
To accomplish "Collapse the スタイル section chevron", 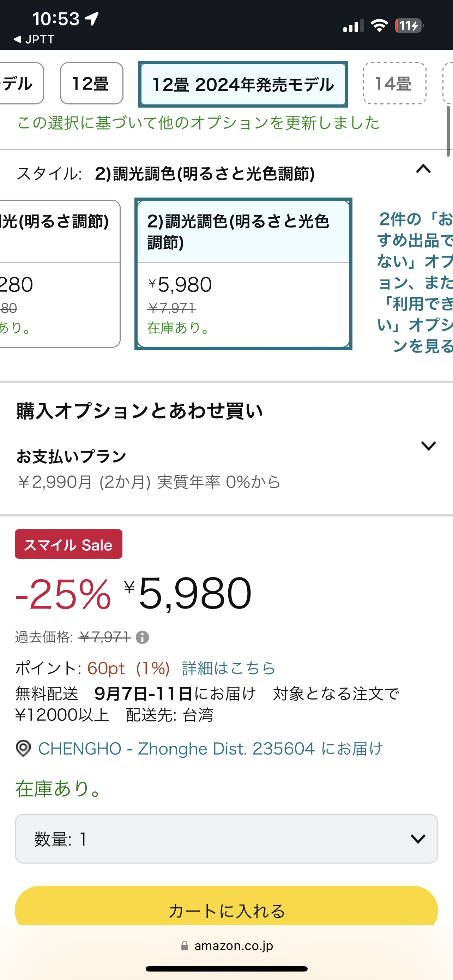I will pos(423,169).
